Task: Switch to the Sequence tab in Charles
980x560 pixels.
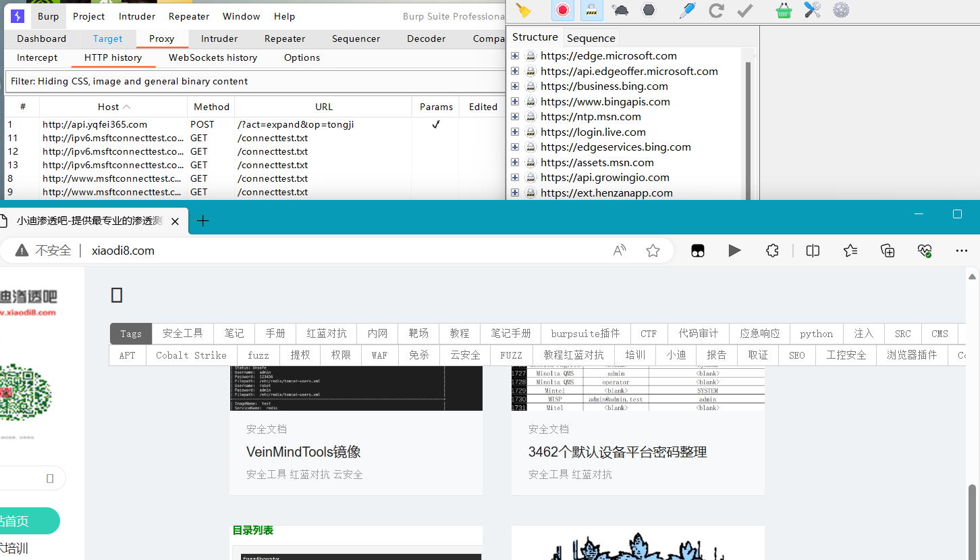Action: pyautogui.click(x=591, y=38)
